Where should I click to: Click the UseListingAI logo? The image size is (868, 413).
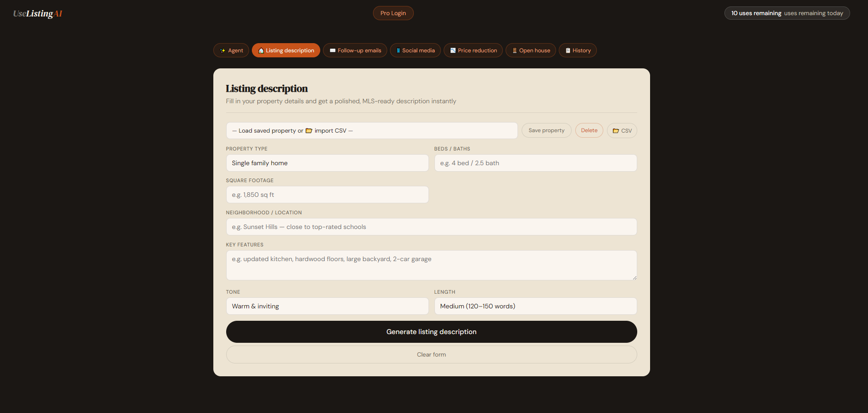point(38,14)
